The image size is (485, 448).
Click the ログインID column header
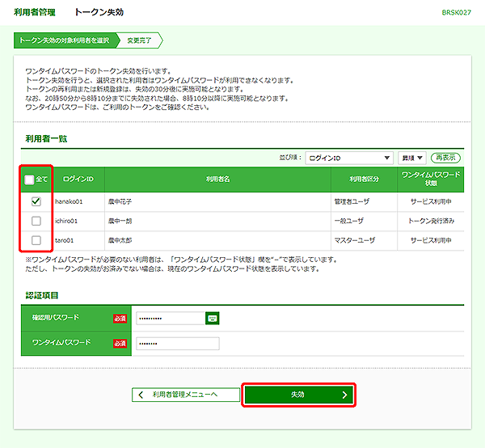78,180
